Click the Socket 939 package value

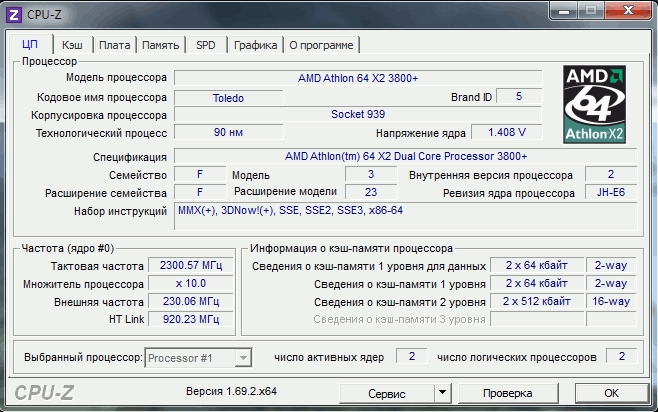click(358, 114)
